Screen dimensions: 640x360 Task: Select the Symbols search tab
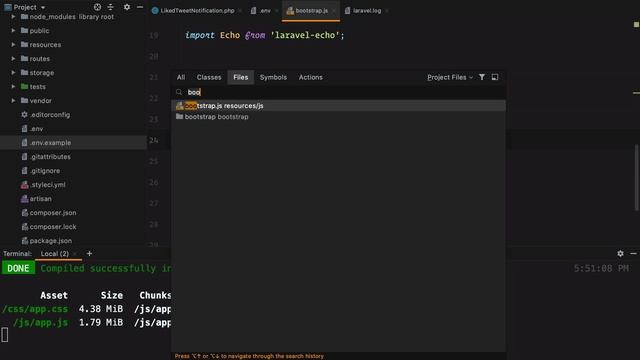click(x=273, y=77)
